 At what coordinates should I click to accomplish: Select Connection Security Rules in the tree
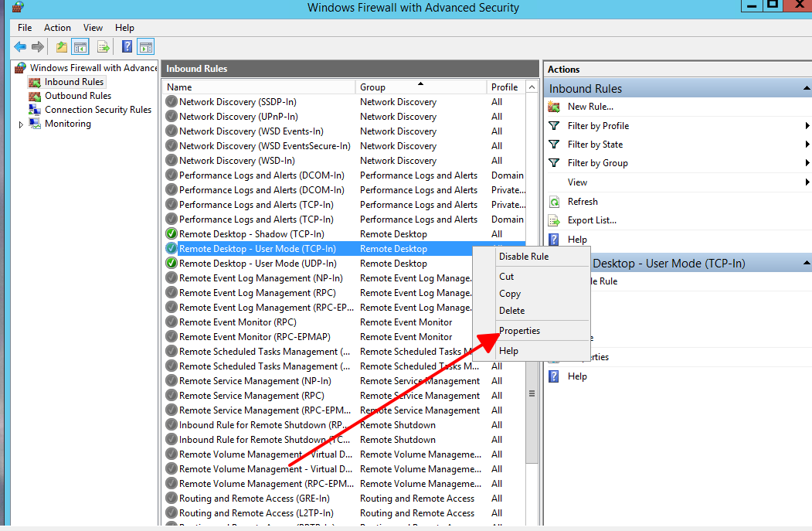point(98,110)
